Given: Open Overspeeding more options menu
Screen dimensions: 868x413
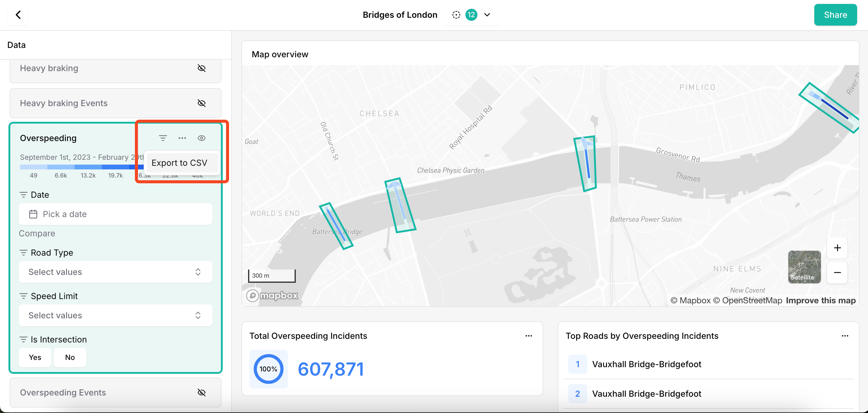Looking at the screenshot, I should pyautogui.click(x=182, y=138).
